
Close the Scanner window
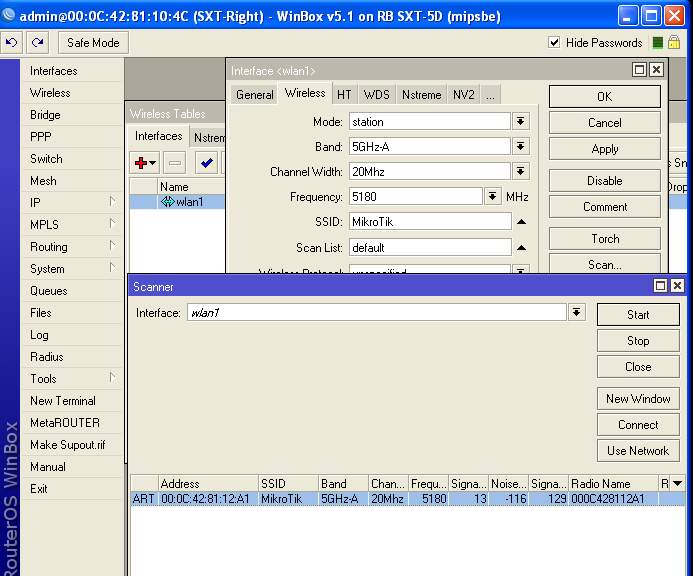[x=677, y=286]
